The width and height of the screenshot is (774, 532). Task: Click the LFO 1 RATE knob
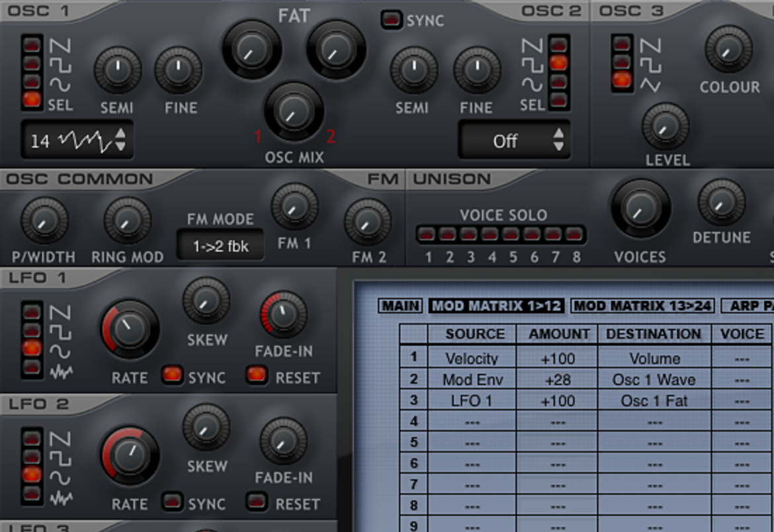coord(130,328)
